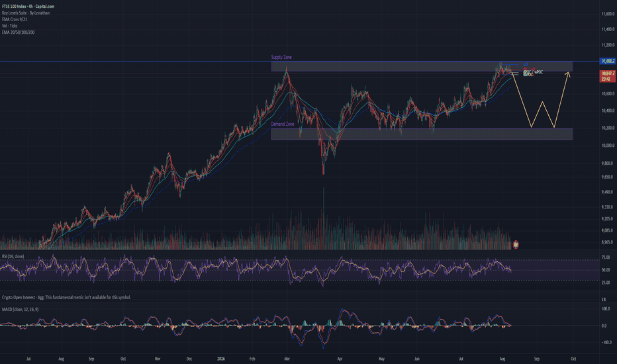This screenshot has width=617, height=364.
Task: Click the 75.00 level on the RSI scale
Action: 606,257
